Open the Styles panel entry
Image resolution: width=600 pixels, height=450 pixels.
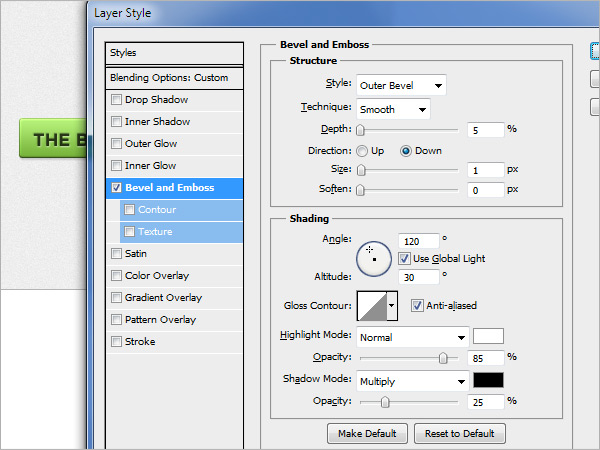(174, 53)
